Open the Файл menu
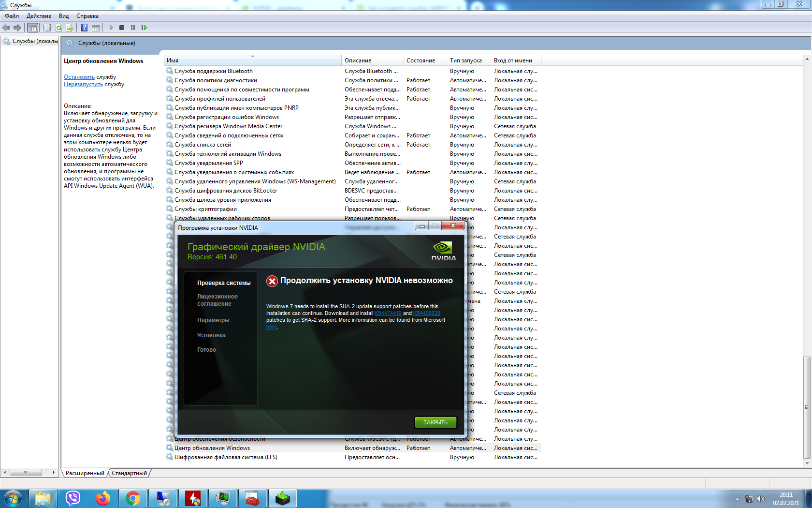 click(12, 16)
